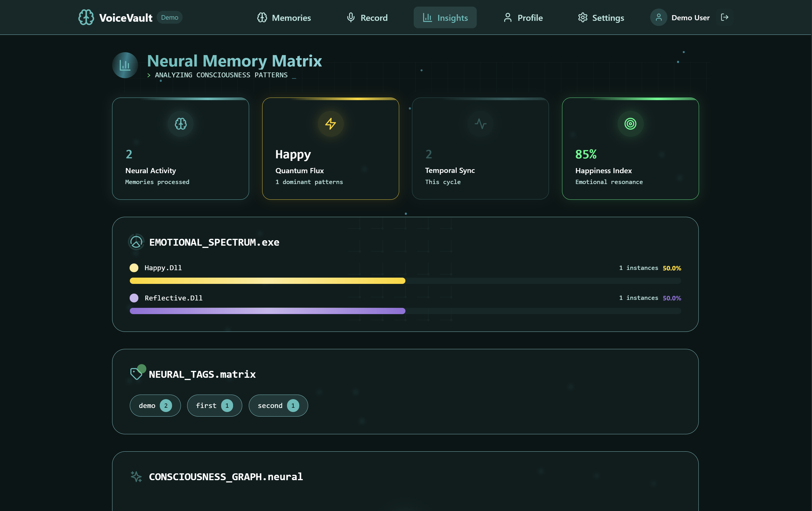This screenshot has height=511, width=812.
Task: Click the Reflective.Dll purple color dot
Action: click(134, 298)
